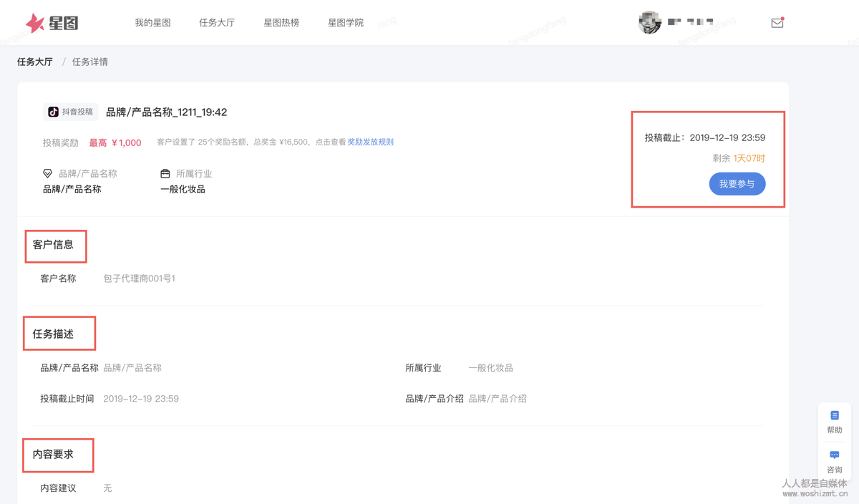Click the heart icon beside 品牌/产品名称
Viewport: 859px width, 504px height.
point(47,174)
